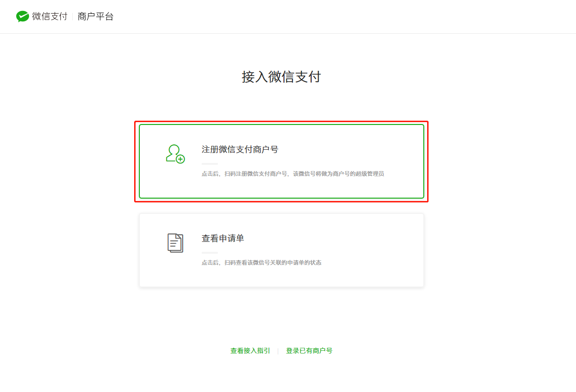Open the 查看接入指引 link
This screenshot has width=576, height=392.
pos(250,351)
